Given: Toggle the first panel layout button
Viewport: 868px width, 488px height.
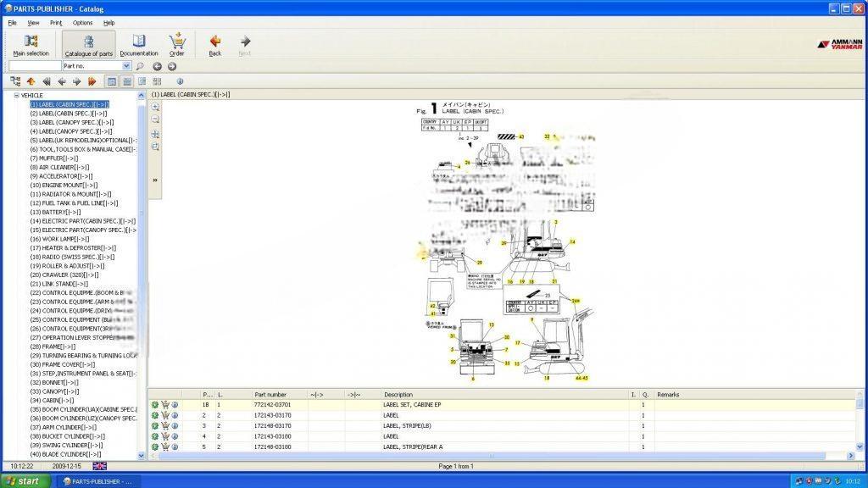Looking at the screenshot, I should [x=111, y=81].
